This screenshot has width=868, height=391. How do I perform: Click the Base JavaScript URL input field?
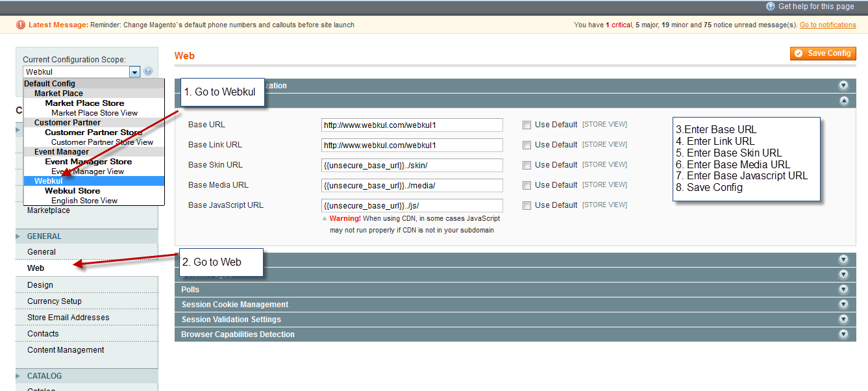click(x=412, y=205)
